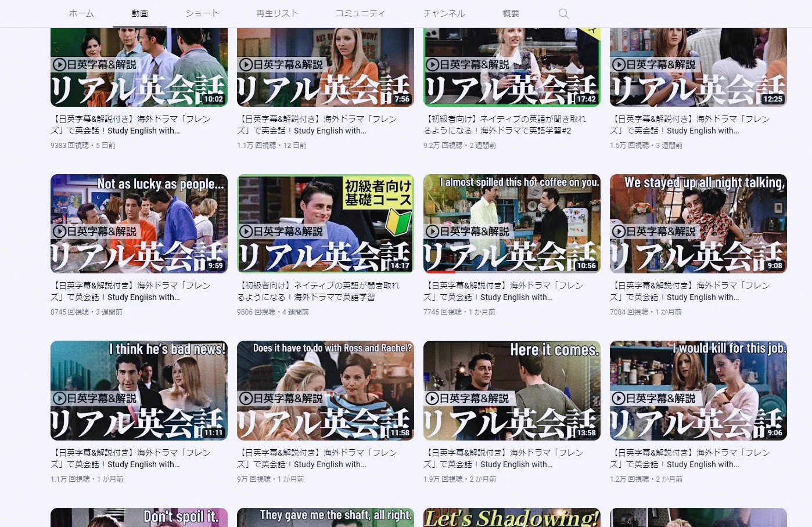
Task: Open the title ending with 海外ドラマで英語学習#2
Action: [x=505, y=125]
